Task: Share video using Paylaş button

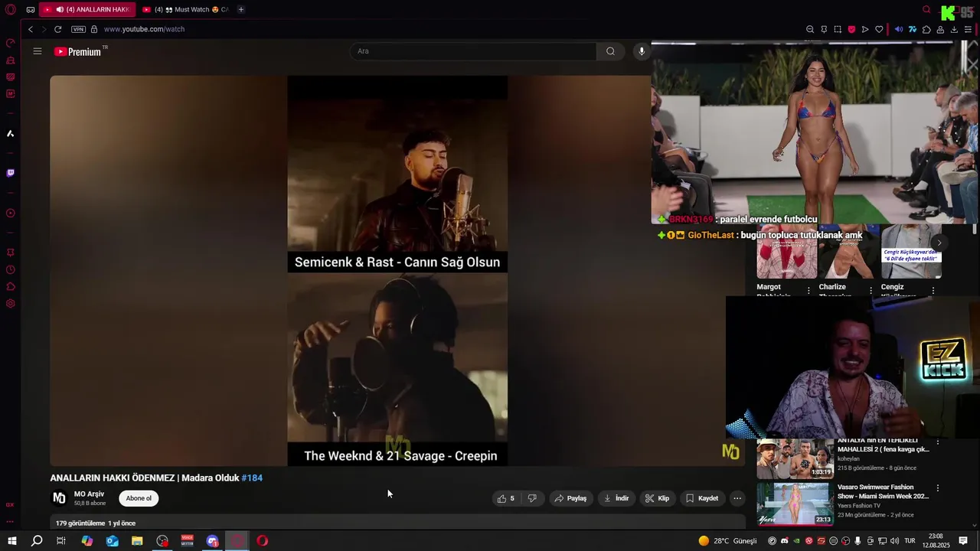Action: click(570, 498)
